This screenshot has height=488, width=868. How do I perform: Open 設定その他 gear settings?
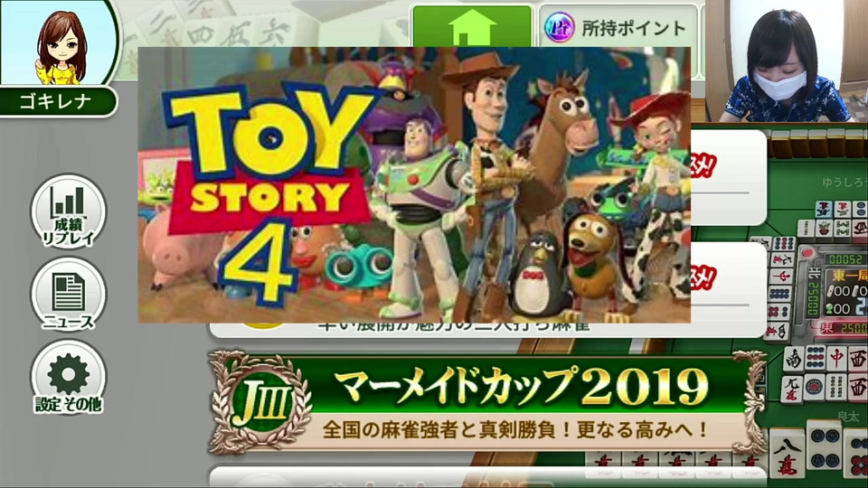68,378
